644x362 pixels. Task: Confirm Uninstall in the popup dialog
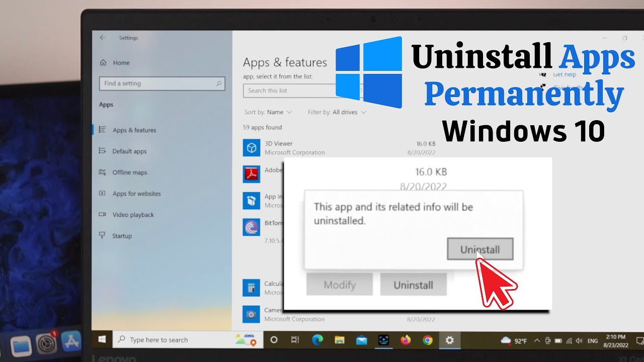tap(480, 249)
